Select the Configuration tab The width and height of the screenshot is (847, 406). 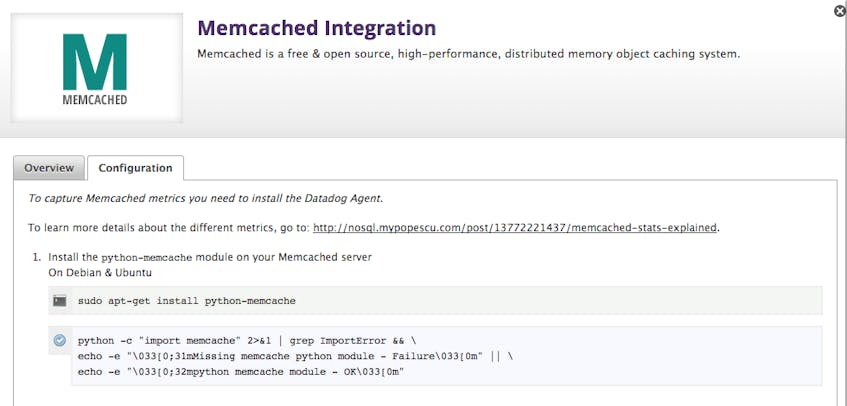click(x=135, y=168)
